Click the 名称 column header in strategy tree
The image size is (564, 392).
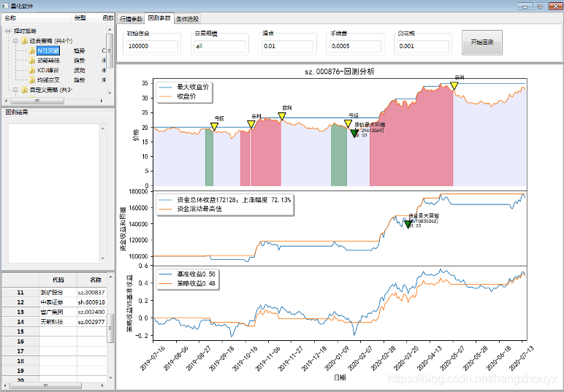(36, 18)
